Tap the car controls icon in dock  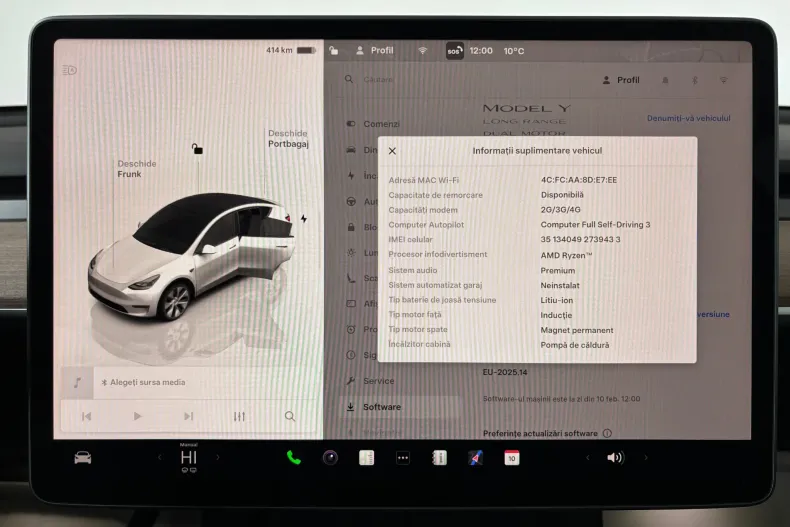(83, 457)
